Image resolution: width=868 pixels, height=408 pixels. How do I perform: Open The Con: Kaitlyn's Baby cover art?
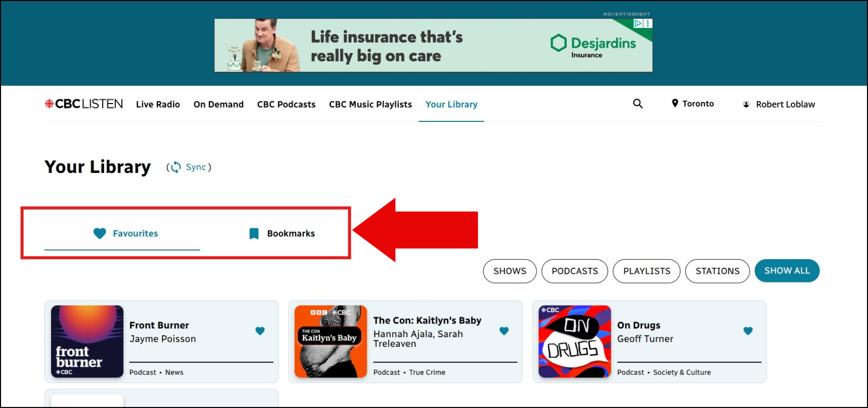click(331, 342)
